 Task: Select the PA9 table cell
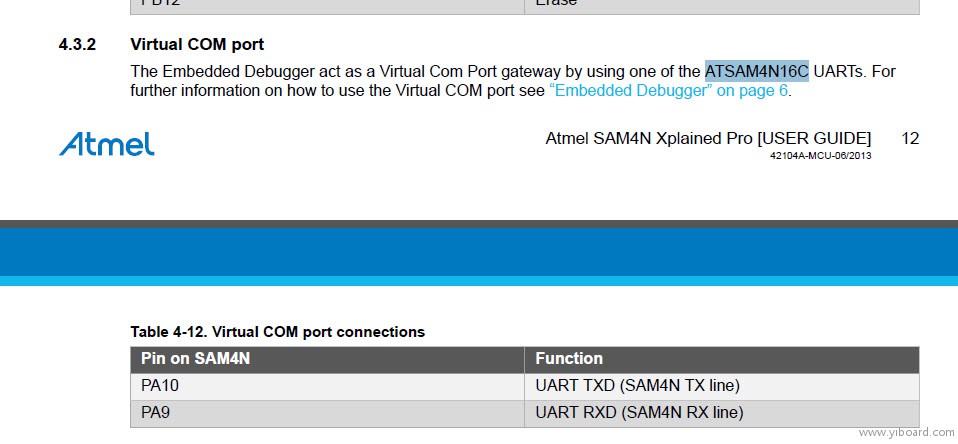pyautogui.click(x=327, y=413)
